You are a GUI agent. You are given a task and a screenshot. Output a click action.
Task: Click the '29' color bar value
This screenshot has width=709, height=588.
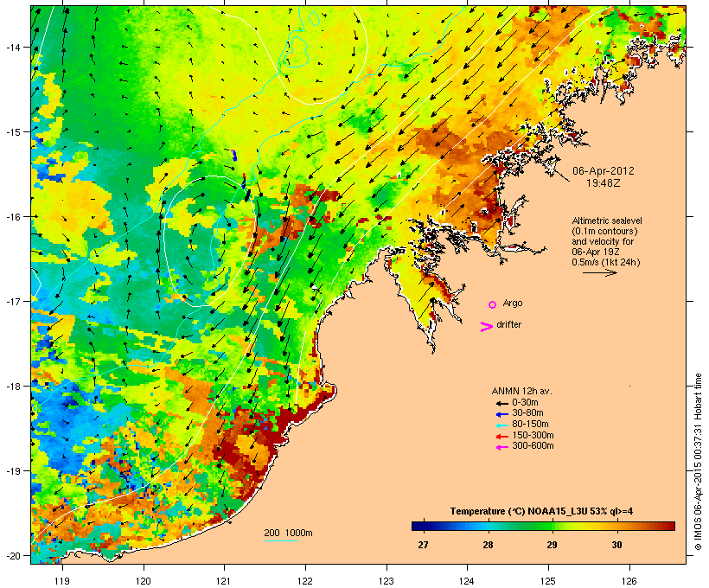coord(552,545)
